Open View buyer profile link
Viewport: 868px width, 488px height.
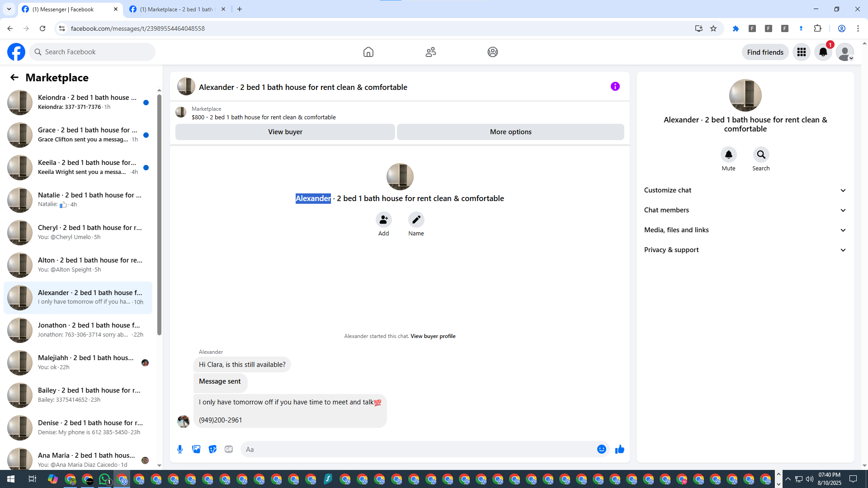pos(433,336)
